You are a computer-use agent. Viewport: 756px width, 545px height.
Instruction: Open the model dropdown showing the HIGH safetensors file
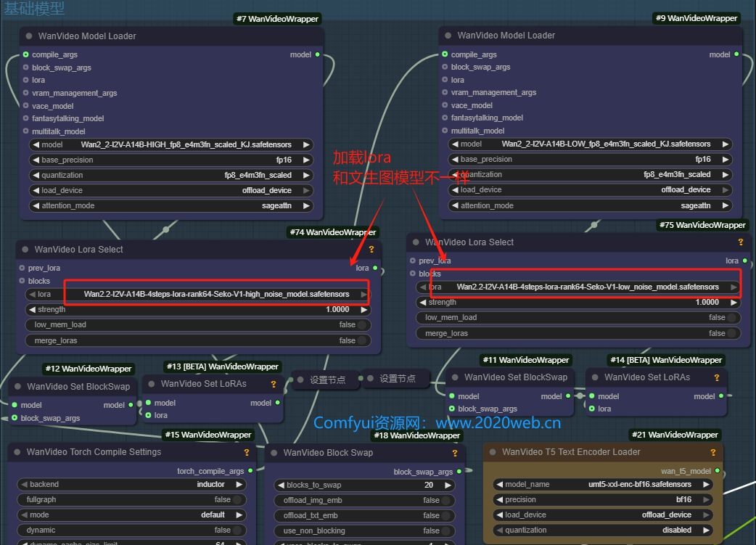tap(171, 144)
